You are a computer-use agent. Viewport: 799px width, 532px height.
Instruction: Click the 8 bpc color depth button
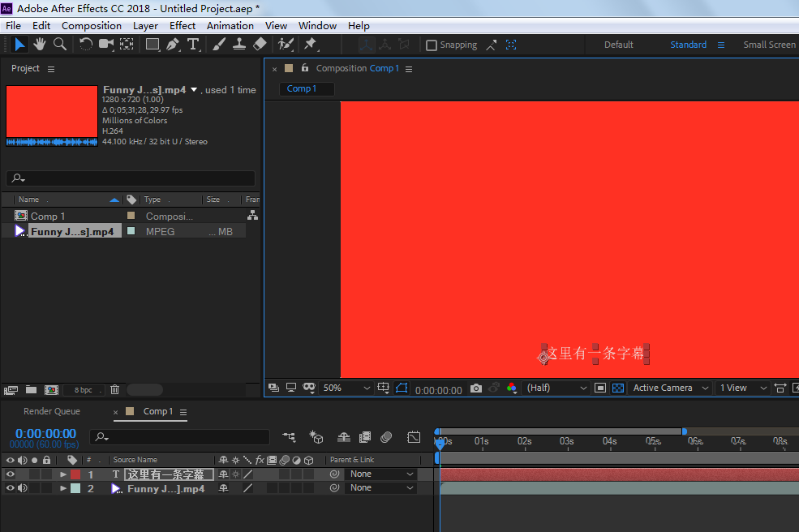(83, 390)
